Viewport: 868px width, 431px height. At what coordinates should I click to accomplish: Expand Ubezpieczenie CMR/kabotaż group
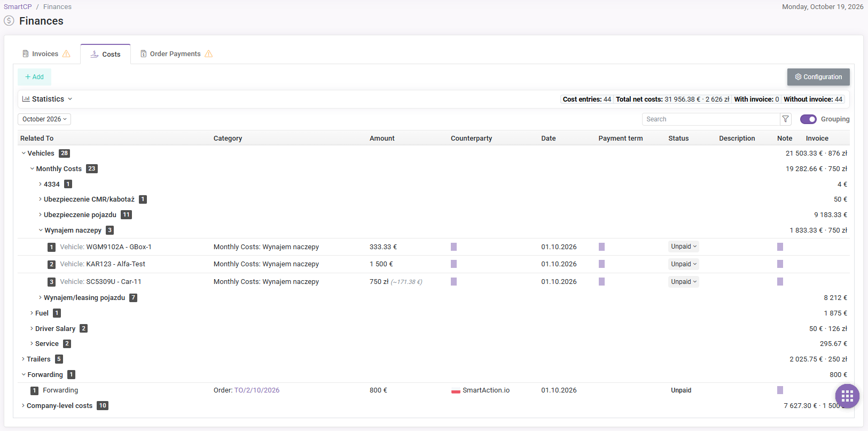(40, 199)
